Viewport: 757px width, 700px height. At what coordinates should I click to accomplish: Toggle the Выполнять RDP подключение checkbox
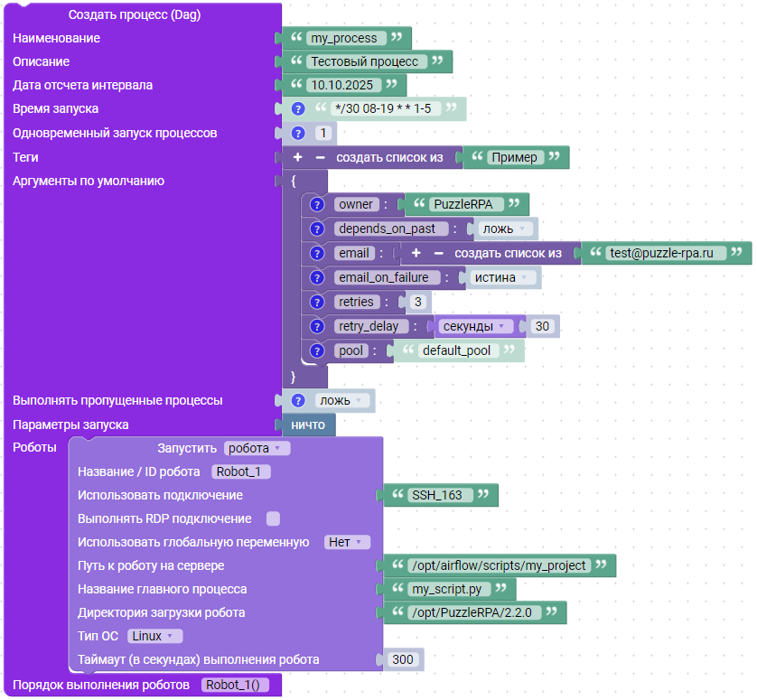(273, 519)
